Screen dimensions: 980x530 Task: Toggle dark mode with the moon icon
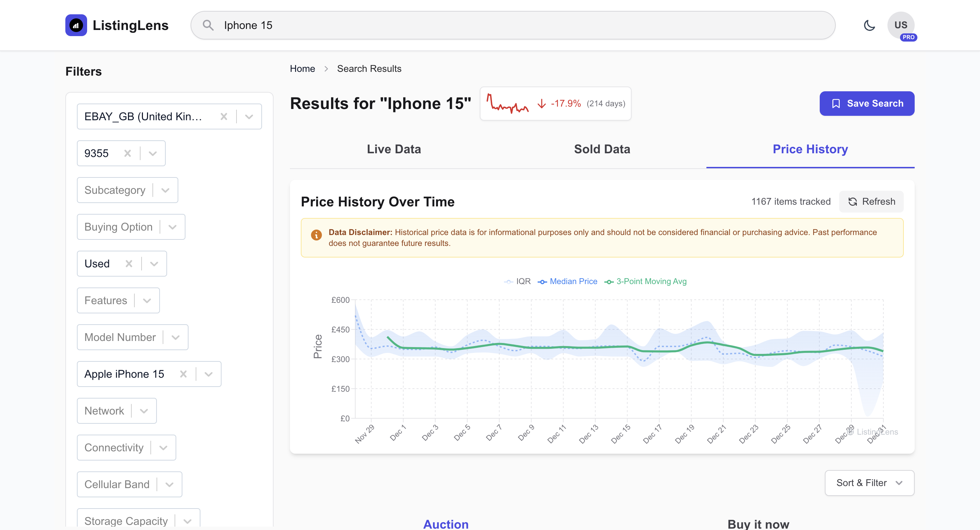869,25
